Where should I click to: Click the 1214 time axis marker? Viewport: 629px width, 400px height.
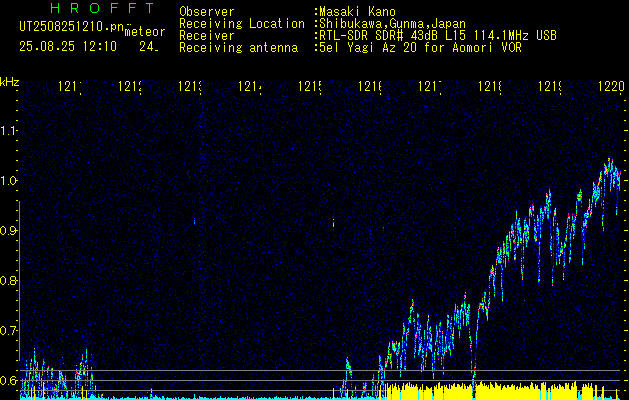(x=250, y=86)
